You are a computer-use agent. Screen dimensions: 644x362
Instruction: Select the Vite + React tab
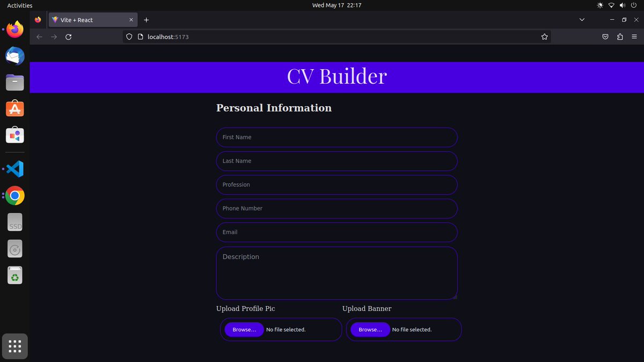[93, 20]
